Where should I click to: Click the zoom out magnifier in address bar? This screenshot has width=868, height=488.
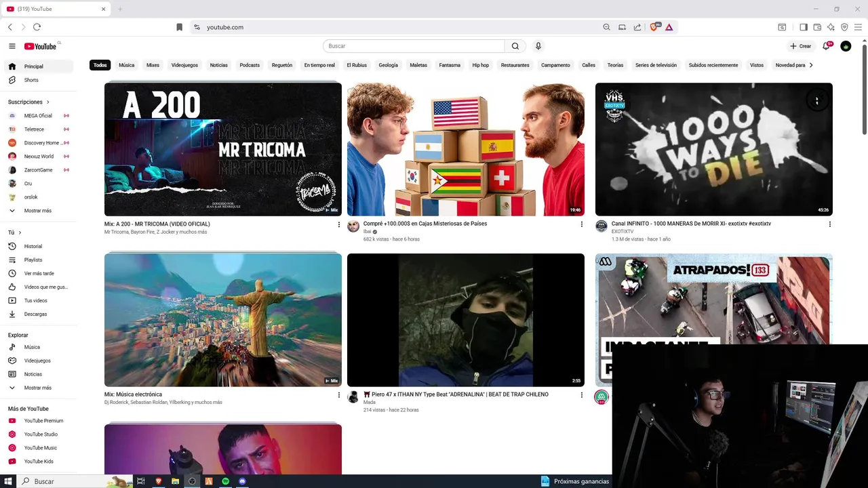click(x=606, y=27)
